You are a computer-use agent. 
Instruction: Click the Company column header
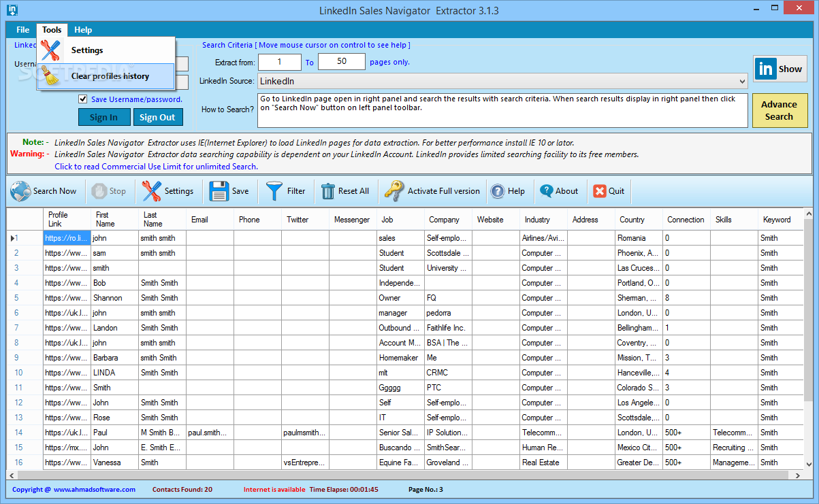448,219
